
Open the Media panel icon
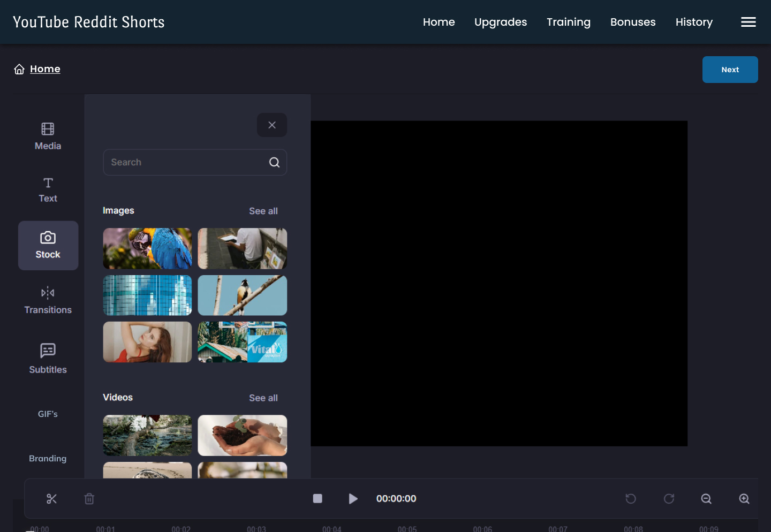[48, 129]
